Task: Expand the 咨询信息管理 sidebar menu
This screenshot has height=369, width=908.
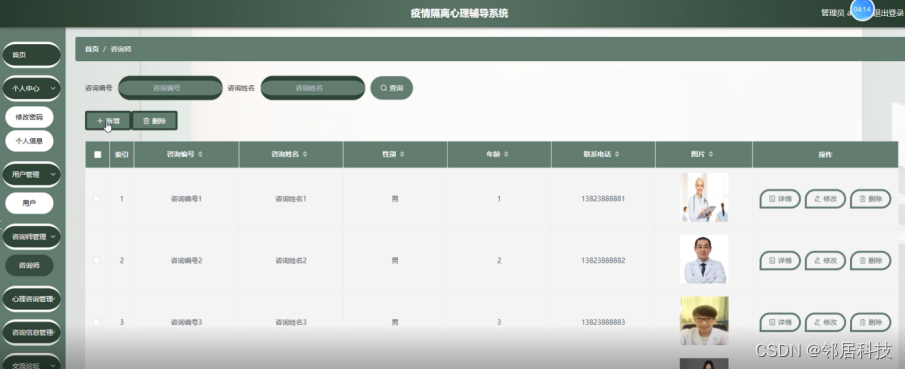Action: (x=31, y=333)
